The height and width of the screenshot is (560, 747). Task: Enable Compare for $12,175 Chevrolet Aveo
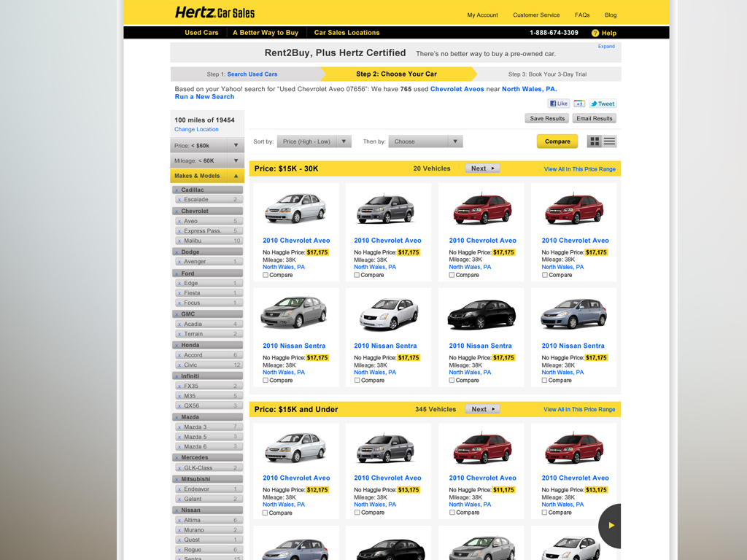click(266, 513)
